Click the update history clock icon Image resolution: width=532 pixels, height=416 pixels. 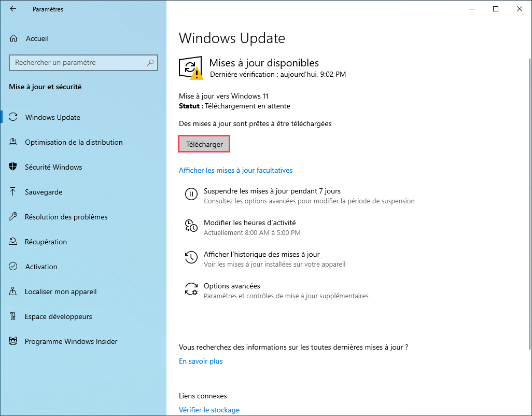(x=191, y=257)
